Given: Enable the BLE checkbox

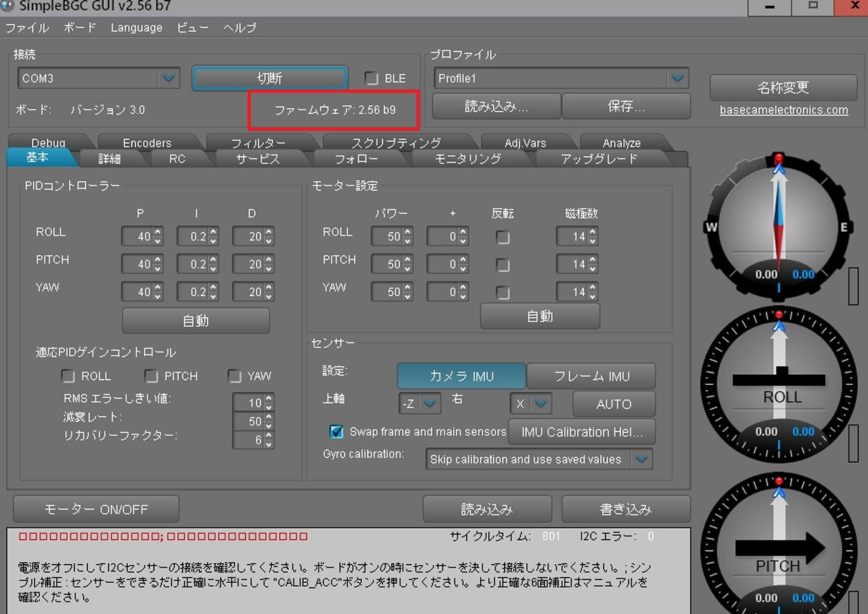Looking at the screenshot, I should [x=370, y=78].
